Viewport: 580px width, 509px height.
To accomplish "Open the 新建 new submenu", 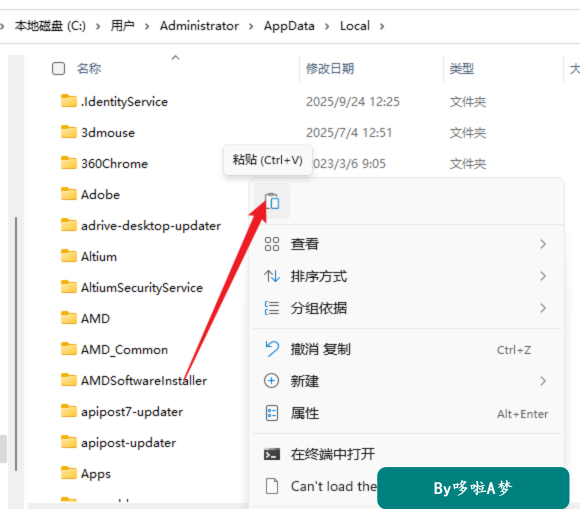I will pos(406,381).
